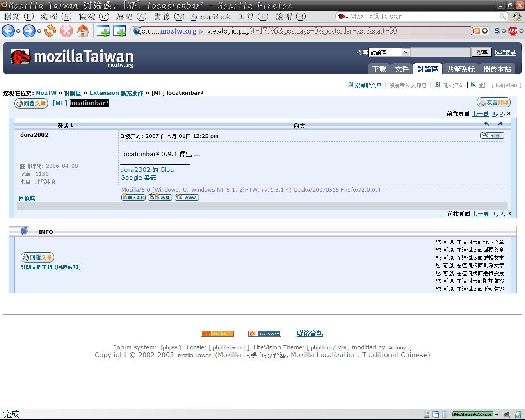Click the 回覆文章 reply button above the post

(31, 103)
